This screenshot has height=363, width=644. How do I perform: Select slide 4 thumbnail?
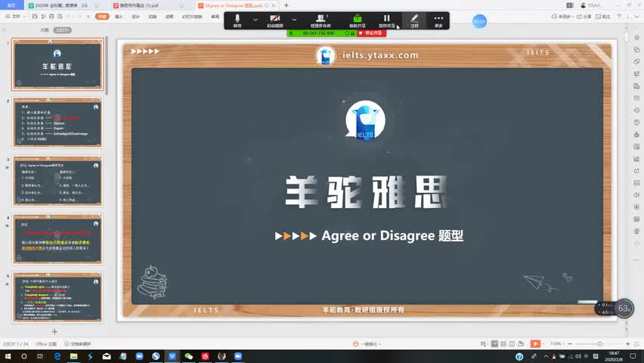coord(57,239)
